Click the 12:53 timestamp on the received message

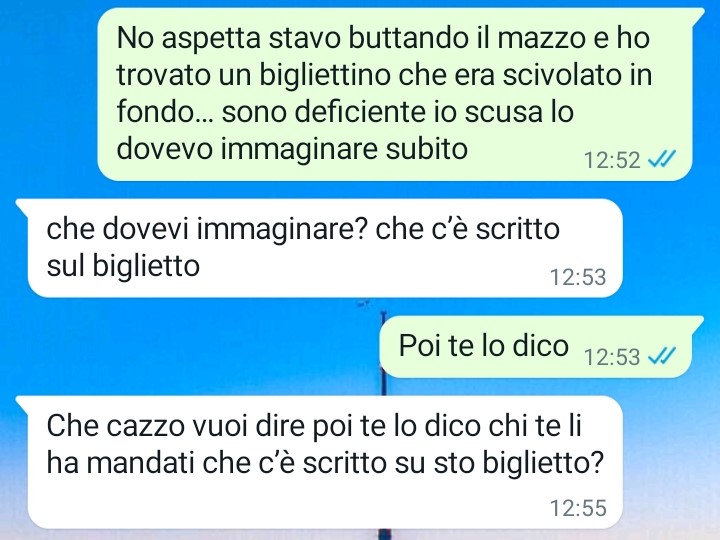click(x=578, y=277)
